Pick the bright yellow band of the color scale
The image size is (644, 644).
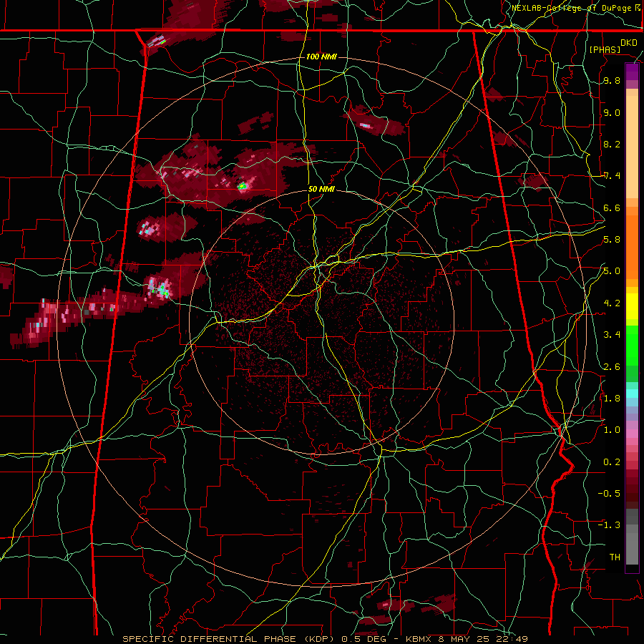point(632,306)
